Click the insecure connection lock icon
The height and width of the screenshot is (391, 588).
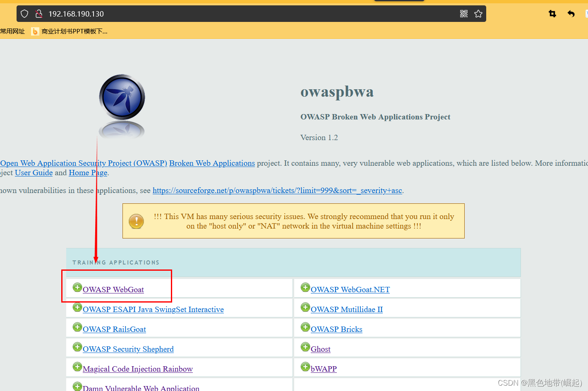[39, 14]
